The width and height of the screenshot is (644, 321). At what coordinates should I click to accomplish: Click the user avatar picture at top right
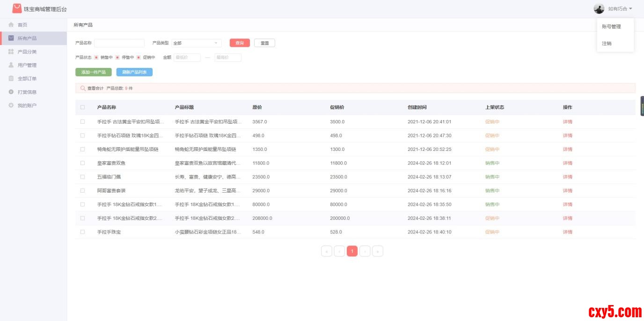(x=599, y=8)
